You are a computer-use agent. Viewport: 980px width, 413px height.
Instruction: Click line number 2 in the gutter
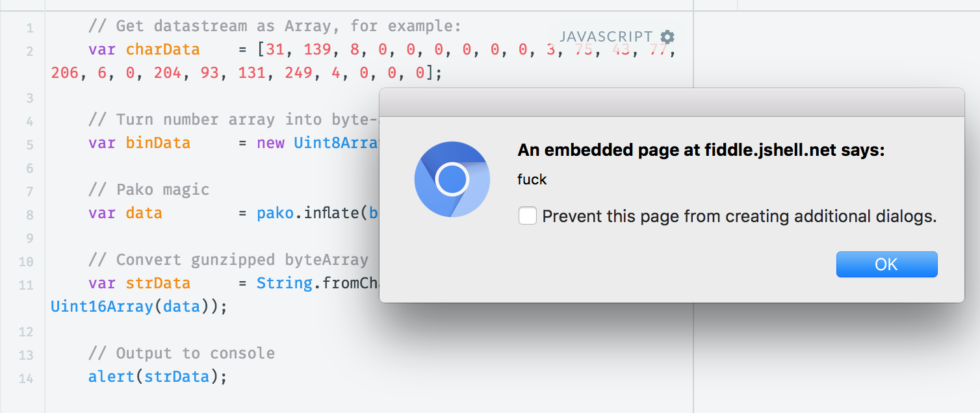[x=30, y=51]
